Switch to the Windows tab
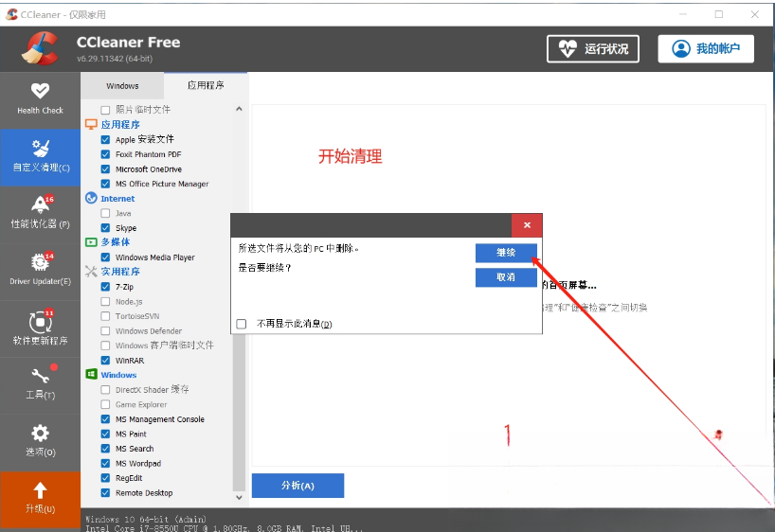 122,86
